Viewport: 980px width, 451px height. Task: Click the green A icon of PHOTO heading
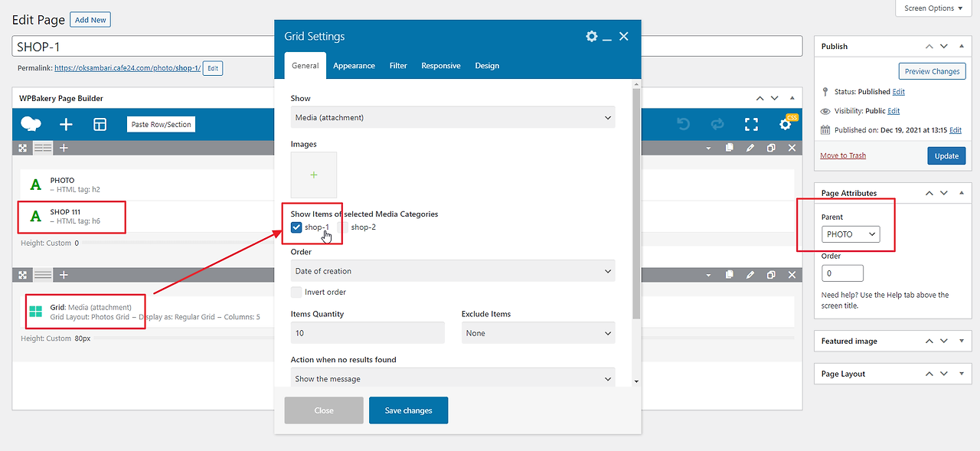35,185
